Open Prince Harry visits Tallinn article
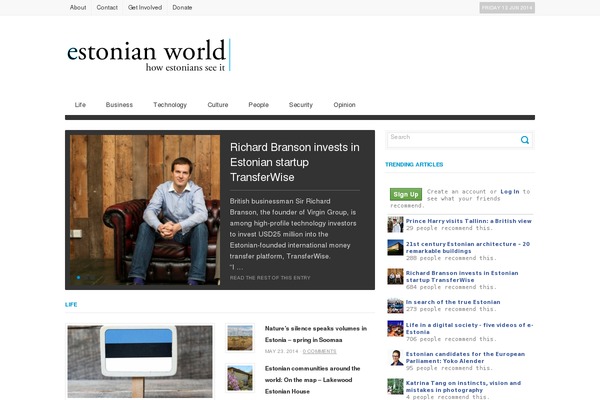600x400 pixels. (x=469, y=221)
